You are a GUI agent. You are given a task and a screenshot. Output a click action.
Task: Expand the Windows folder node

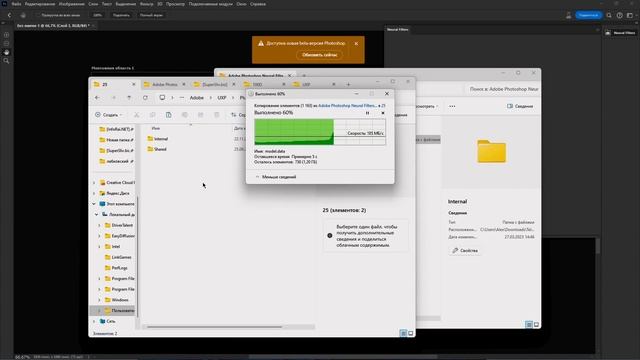(x=99, y=300)
